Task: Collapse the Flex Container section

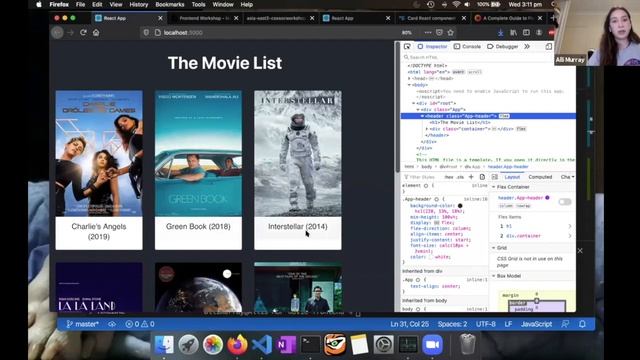Action: [493, 187]
